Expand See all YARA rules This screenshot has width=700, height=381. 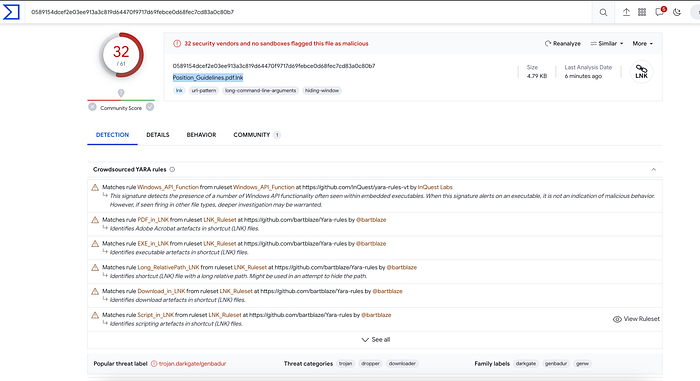point(375,340)
